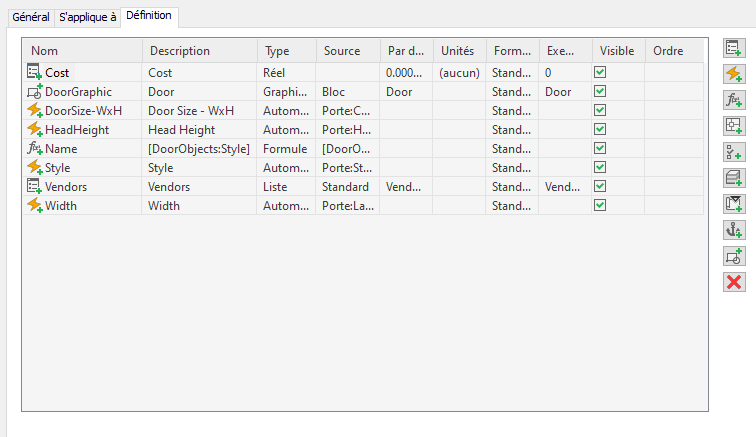
Task: Click the Unités cell showing (aucun)
Action: pyautogui.click(x=459, y=72)
